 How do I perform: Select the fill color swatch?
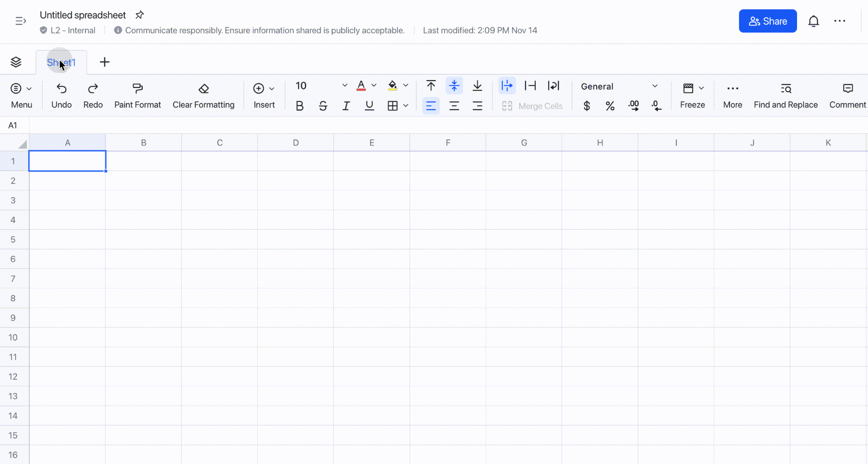[x=393, y=86]
